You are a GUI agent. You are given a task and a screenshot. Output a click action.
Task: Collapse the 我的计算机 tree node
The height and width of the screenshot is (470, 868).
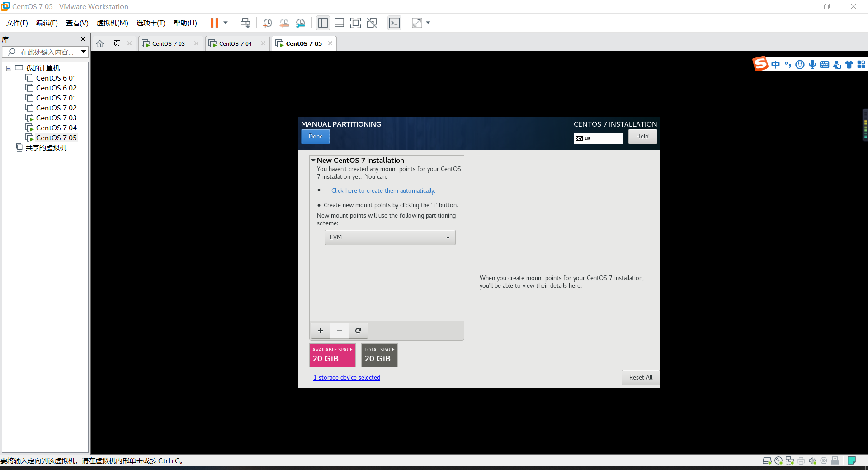coord(9,68)
